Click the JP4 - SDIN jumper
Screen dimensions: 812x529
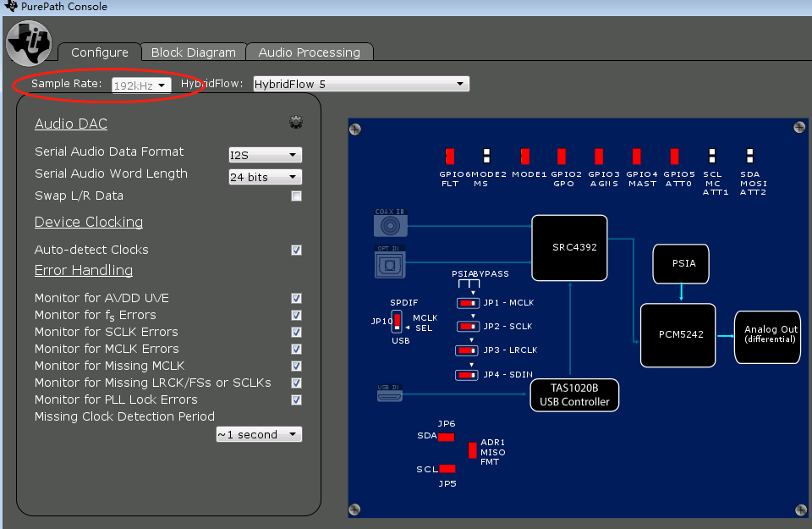[x=467, y=375]
